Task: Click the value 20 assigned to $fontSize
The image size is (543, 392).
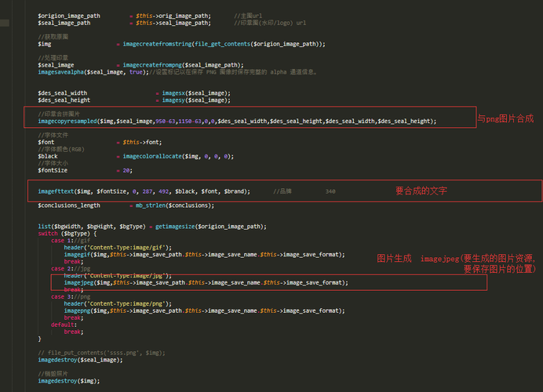Action: pyautogui.click(x=126, y=170)
